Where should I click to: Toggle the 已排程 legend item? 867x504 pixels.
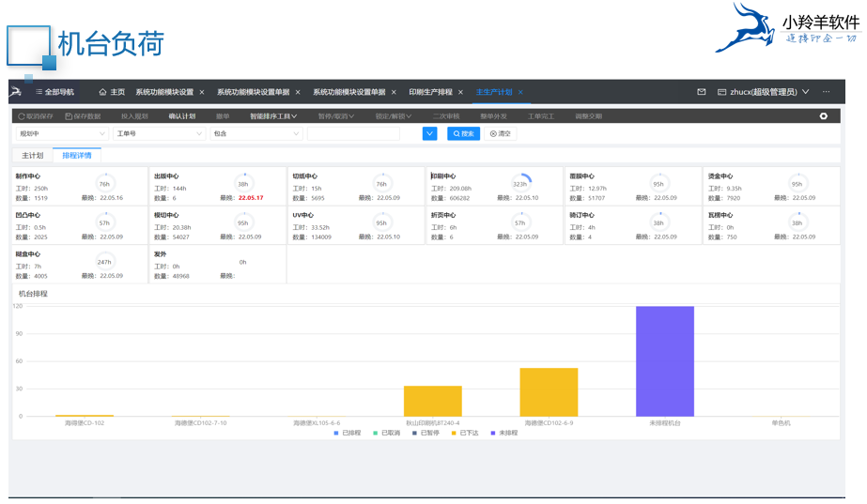click(x=348, y=433)
